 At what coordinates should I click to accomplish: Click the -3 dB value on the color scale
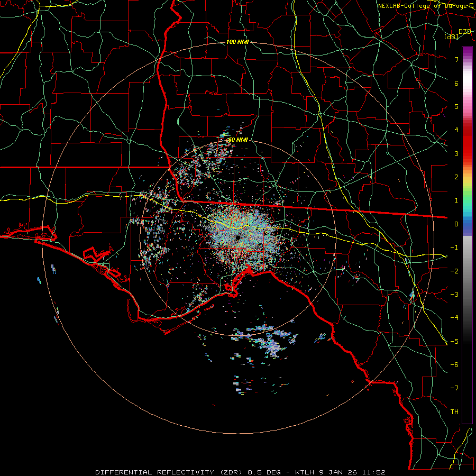click(454, 294)
